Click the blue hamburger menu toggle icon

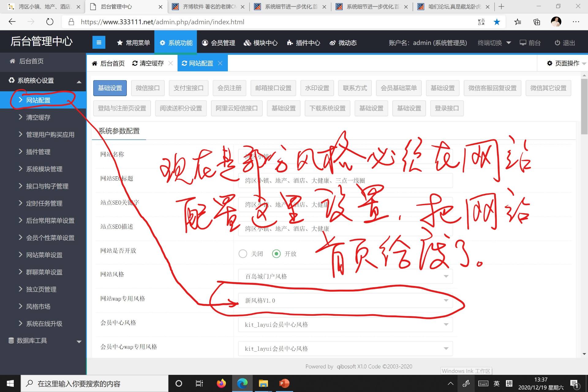[x=99, y=43]
